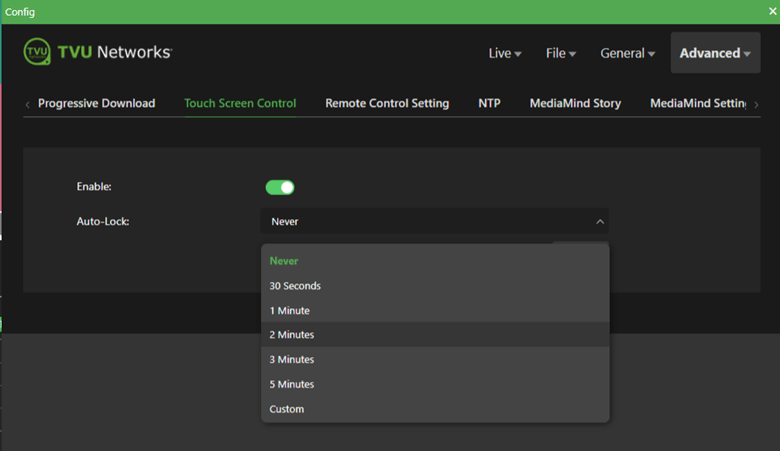The height and width of the screenshot is (451, 780).
Task: Switch to the NTP tab
Action: coord(489,103)
